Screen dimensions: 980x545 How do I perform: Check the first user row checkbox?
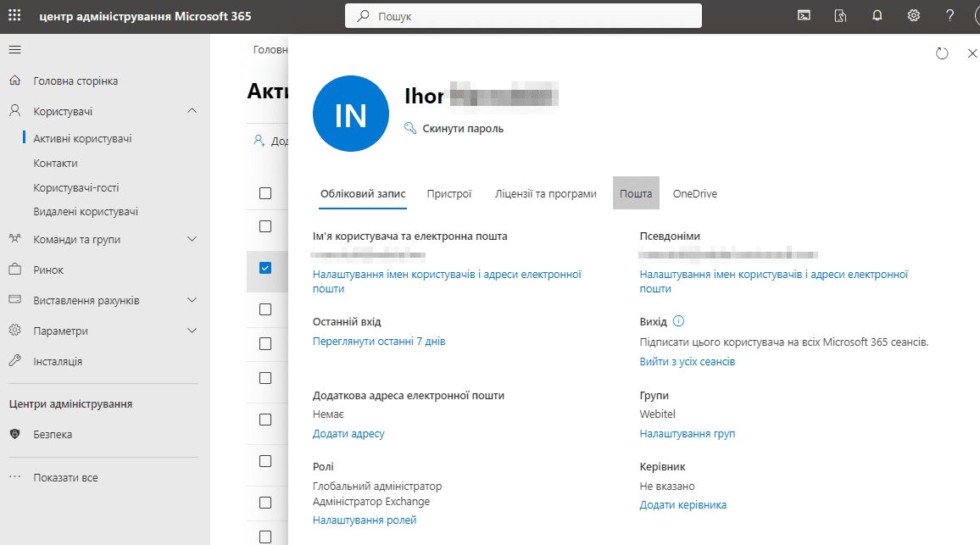tap(265, 226)
